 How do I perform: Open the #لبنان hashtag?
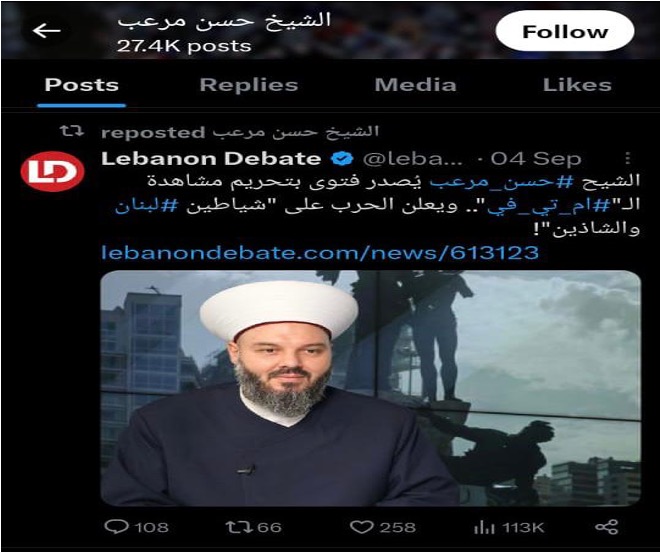[x=146, y=206]
